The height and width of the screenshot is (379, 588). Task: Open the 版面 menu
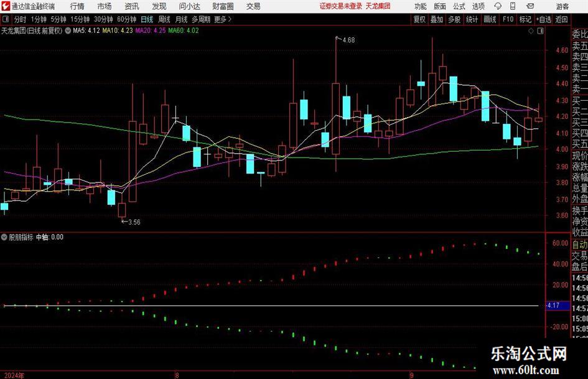[x=440, y=6]
